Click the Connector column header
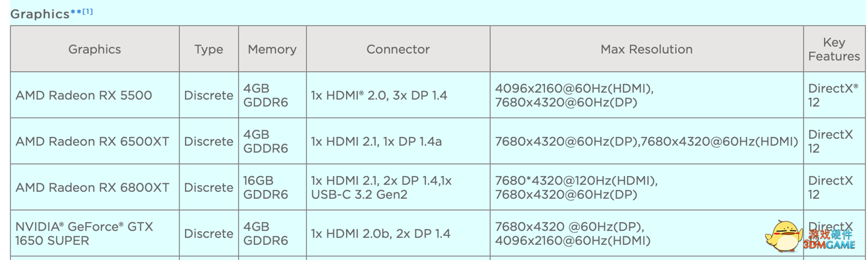This screenshot has width=868, height=260. coord(398,49)
